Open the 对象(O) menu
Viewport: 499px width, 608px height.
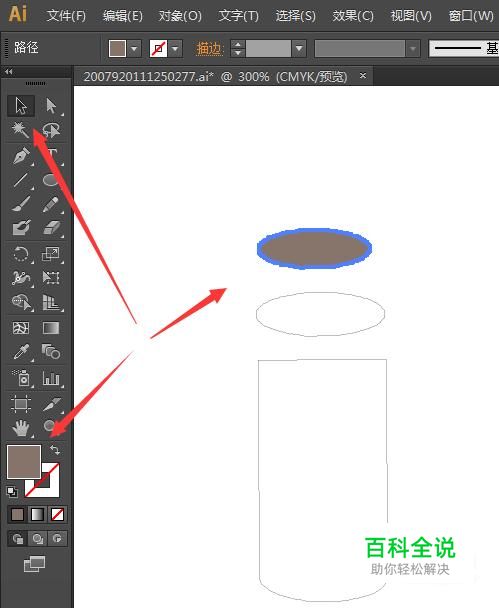[x=180, y=16]
